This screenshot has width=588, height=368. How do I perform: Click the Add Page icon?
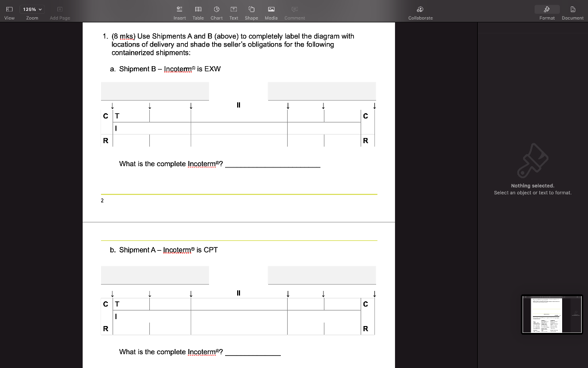59,9
